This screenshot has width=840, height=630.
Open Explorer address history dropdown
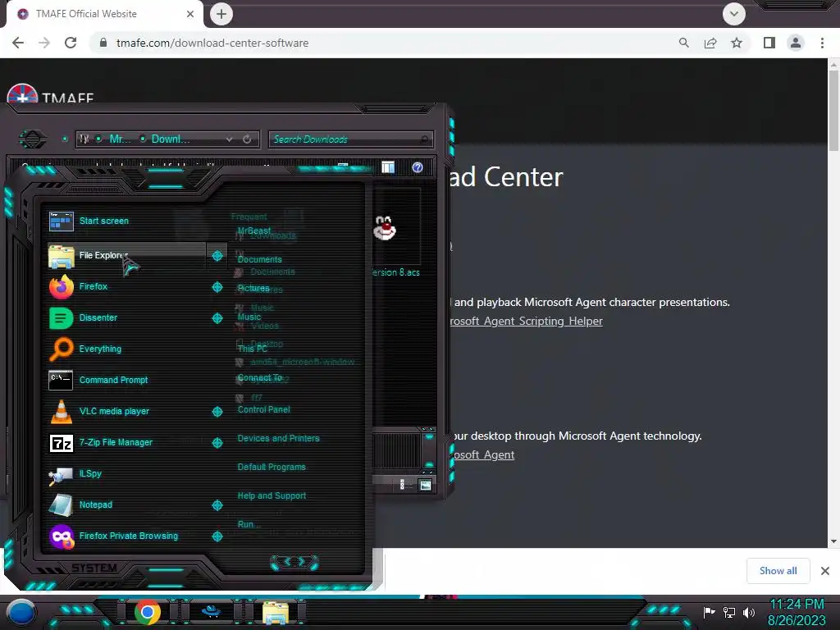pyautogui.click(x=230, y=139)
